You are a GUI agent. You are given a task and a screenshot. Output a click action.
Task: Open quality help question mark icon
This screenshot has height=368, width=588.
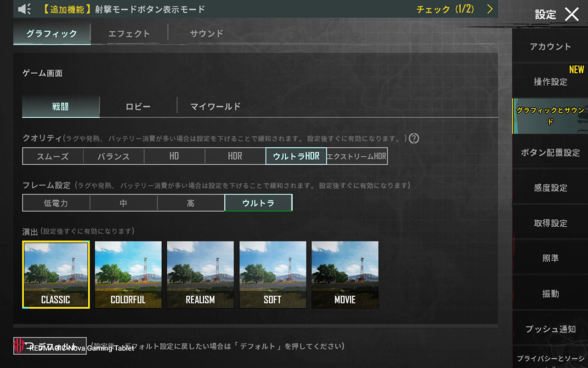point(414,138)
